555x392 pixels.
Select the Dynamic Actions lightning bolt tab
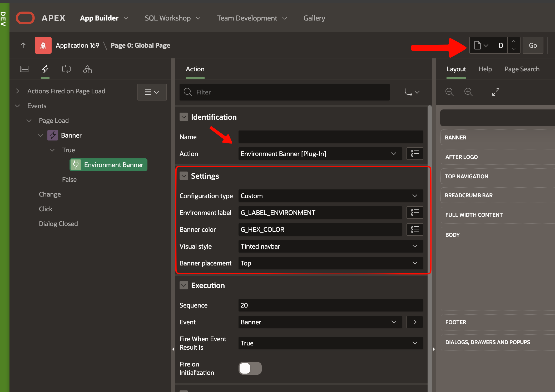click(x=45, y=69)
